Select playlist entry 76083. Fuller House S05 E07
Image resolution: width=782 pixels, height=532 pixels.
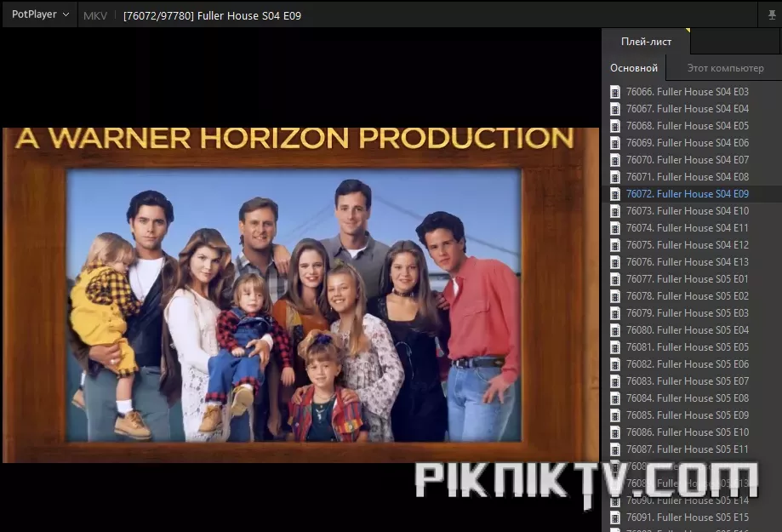[x=692, y=380]
